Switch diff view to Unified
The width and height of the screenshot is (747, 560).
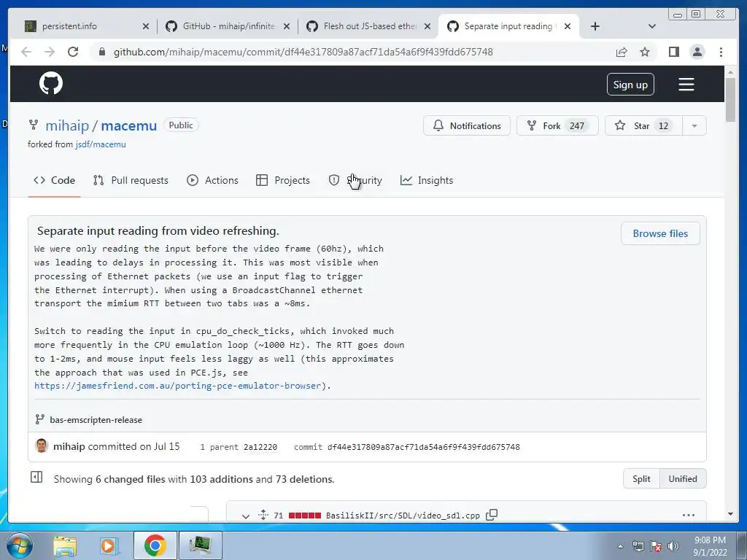click(x=683, y=478)
